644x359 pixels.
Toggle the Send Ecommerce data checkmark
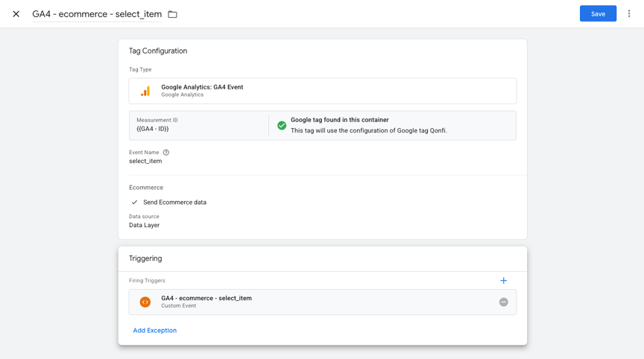(x=134, y=203)
